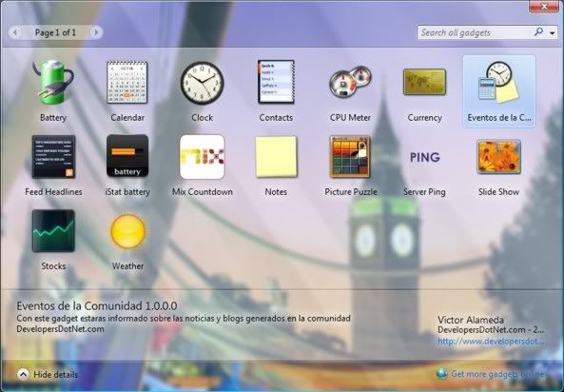
Task: Open the search options dropdown arrow
Action: [553, 33]
